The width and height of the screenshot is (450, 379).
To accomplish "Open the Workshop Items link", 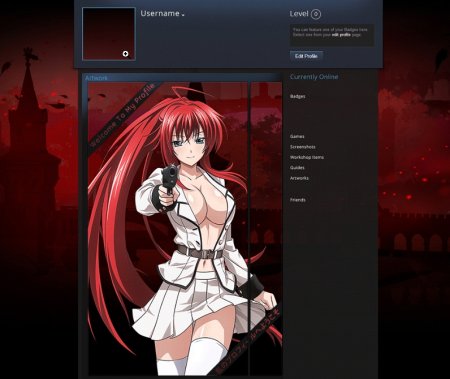I will click(x=307, y=157).
